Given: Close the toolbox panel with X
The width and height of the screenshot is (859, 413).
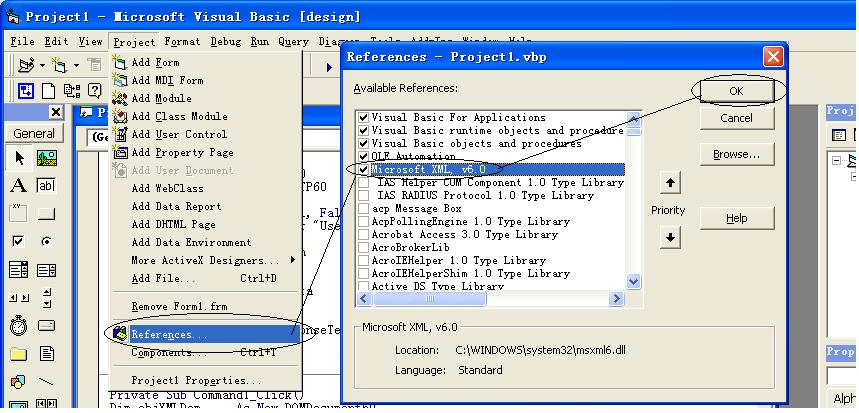Looking at the screenshot, I should pos(56,112).
